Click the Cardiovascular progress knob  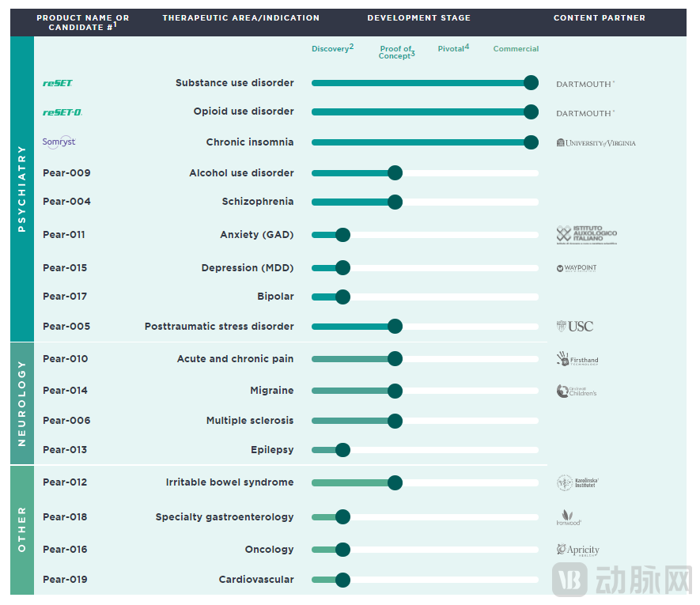pos(342,580)
